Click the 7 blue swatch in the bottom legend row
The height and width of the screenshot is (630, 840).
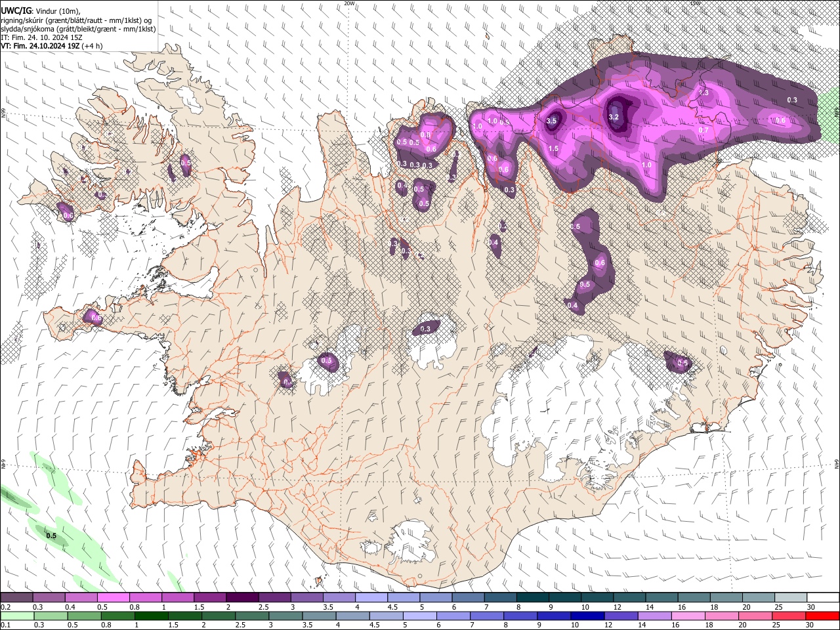(487, 616)
